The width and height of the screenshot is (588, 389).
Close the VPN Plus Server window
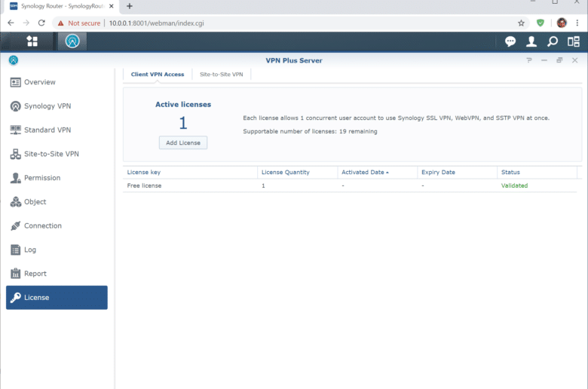[575, 60]
